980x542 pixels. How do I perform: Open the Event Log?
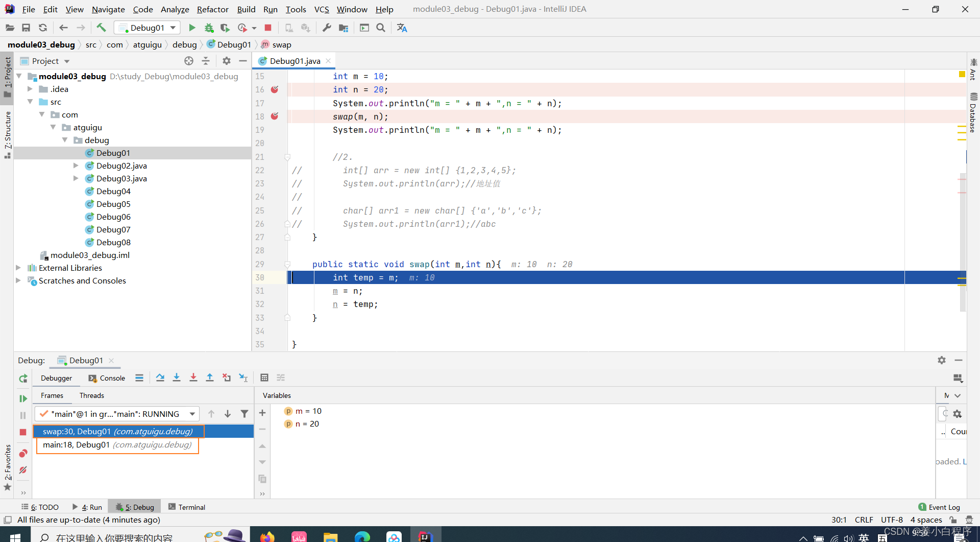pyautogui.click(x=939, y=507)
